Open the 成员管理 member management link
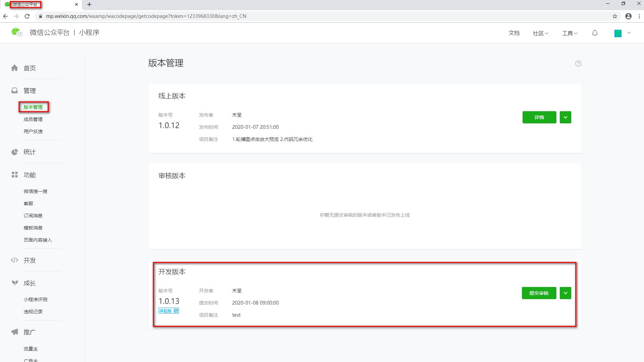The height and width of the screenshot is (362, 644). pyautogui.click(x=33, y=119)
